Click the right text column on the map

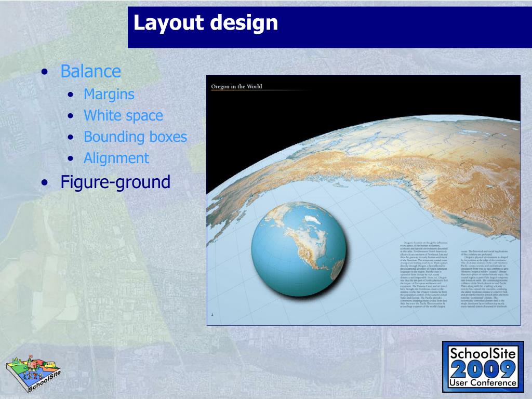(485, 279)
